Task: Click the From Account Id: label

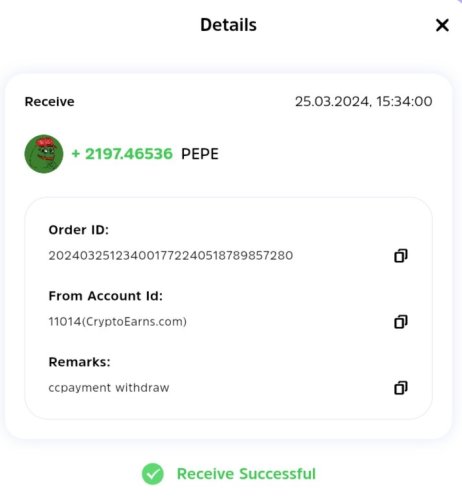Action: [x=105, y=296]
